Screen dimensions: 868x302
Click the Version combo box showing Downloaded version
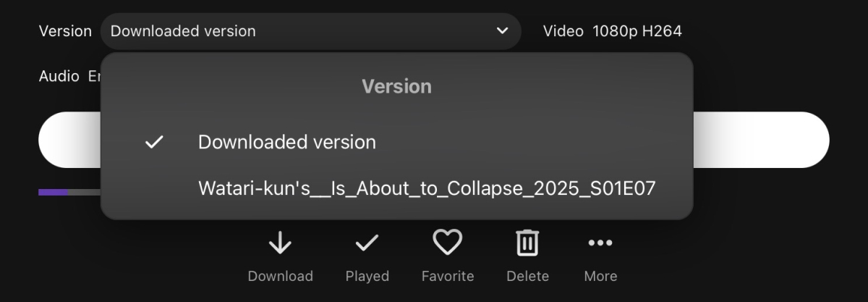[x=304, y=31]
